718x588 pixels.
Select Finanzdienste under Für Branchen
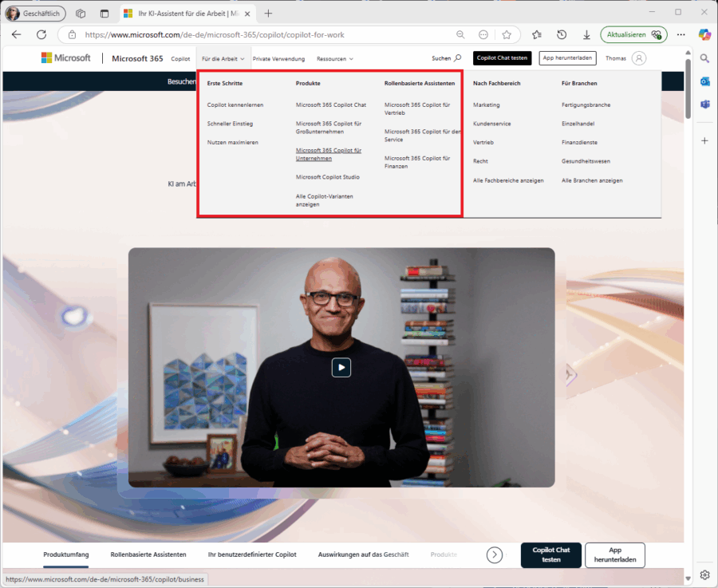(x=579, y=143)
